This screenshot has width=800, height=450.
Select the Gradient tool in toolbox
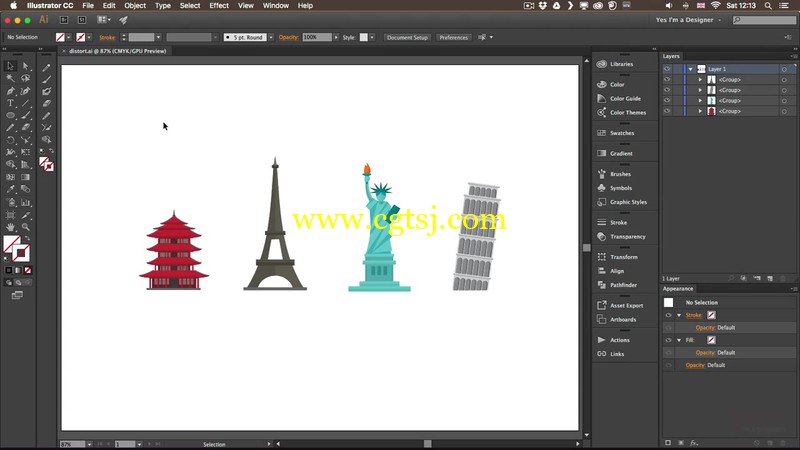26,177
